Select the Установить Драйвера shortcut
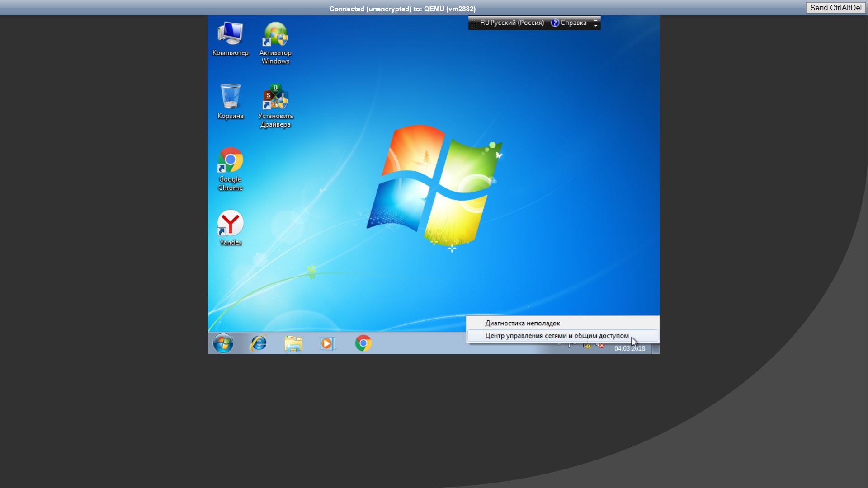Viewport: 868px width, 488px height. [x=275, y=106]
